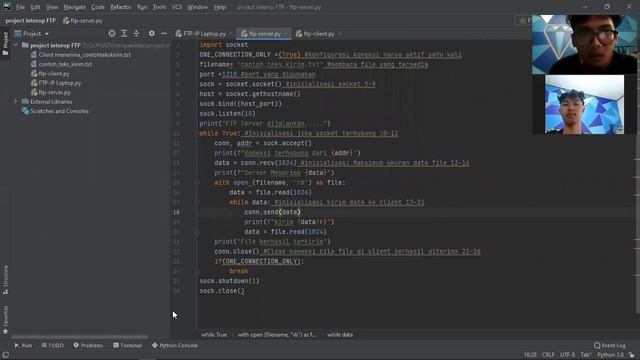This screenshot has width=640, height=360.
Task: Collapse the 'while True' code block fold marker
Action: click(x=197, y=133)
